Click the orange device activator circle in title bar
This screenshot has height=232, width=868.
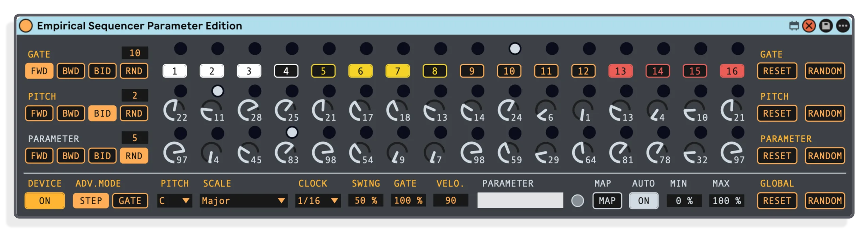click(x=26, y=26)
